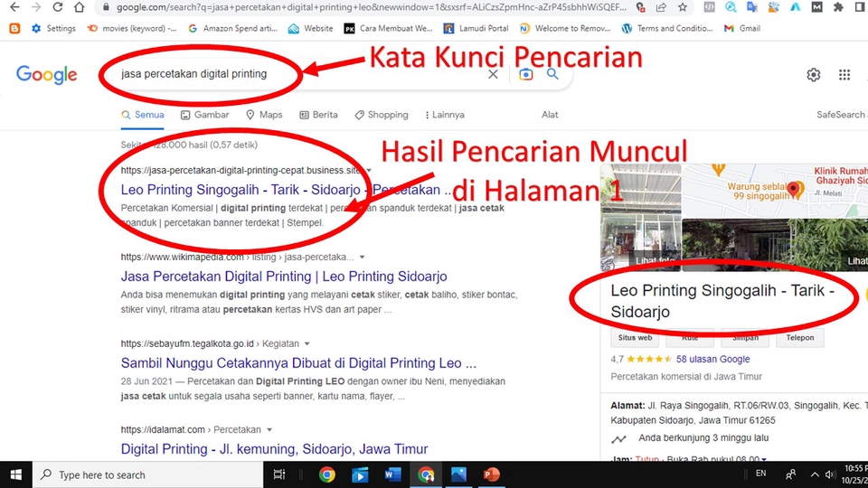Expand the wikimapedia.com result dropdown arrow
The image size is (868, 488).
(362, 258)
